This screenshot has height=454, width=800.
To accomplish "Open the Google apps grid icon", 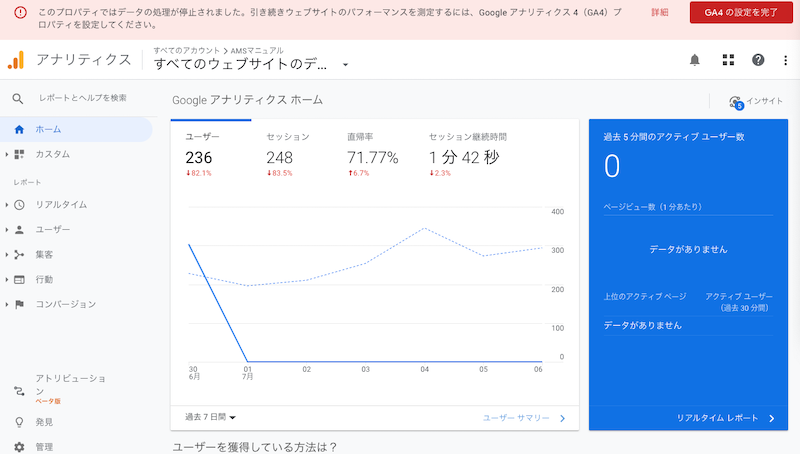I will coord(728,60).
